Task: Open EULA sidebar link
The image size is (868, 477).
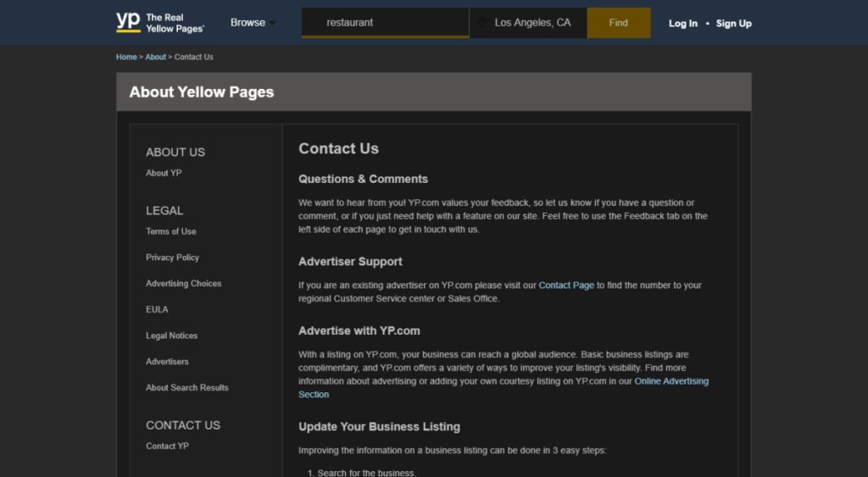Action: point(157,309)
